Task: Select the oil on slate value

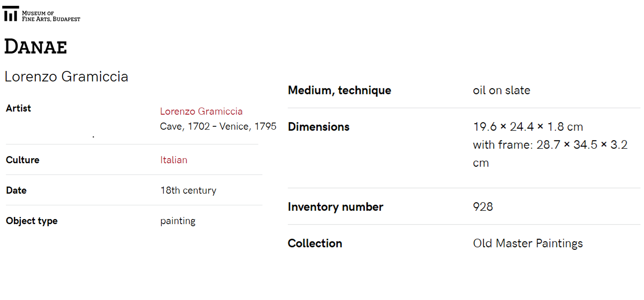Action: coord(501,90)
